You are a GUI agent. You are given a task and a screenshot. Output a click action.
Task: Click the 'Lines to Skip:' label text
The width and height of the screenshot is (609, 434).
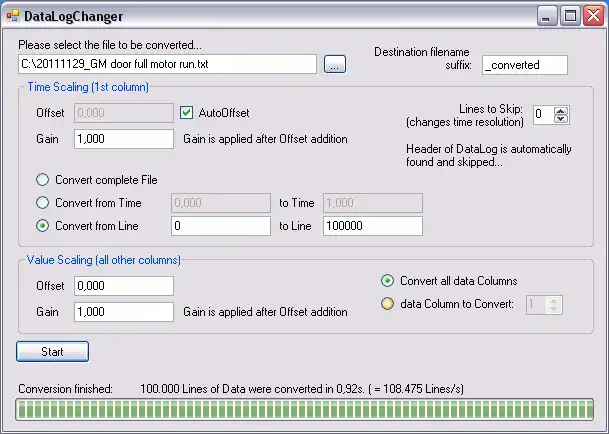491,109
